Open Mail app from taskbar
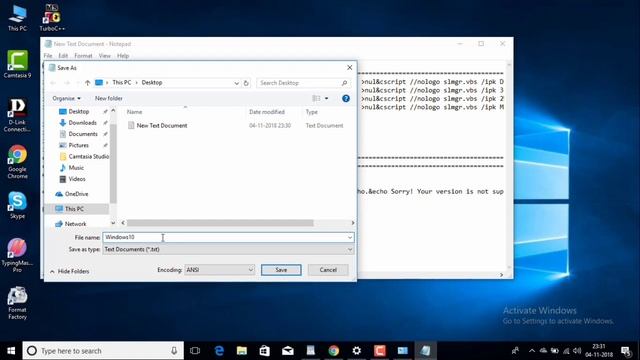 click(x=288, y=351)
